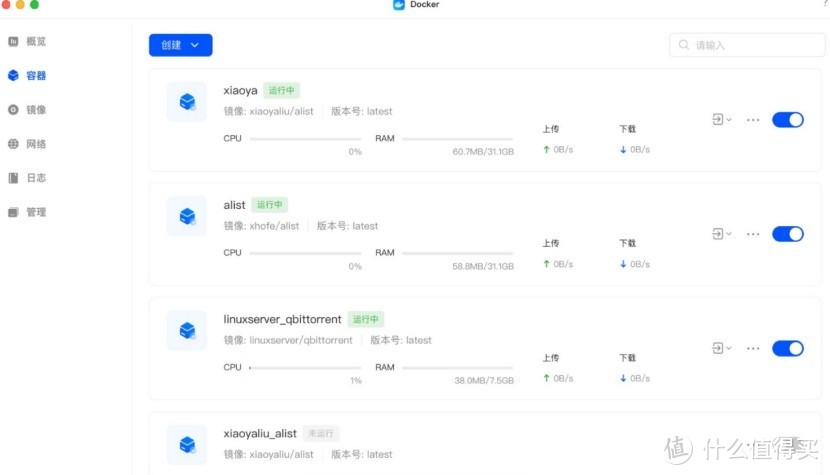Click the 镜像 disc sidebar icon

coord(13,110)
